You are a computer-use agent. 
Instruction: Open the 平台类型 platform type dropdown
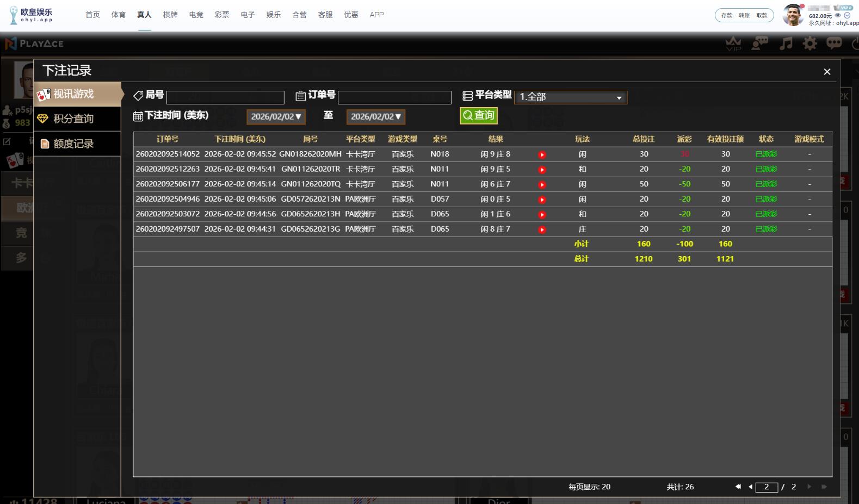click(570, 97)
